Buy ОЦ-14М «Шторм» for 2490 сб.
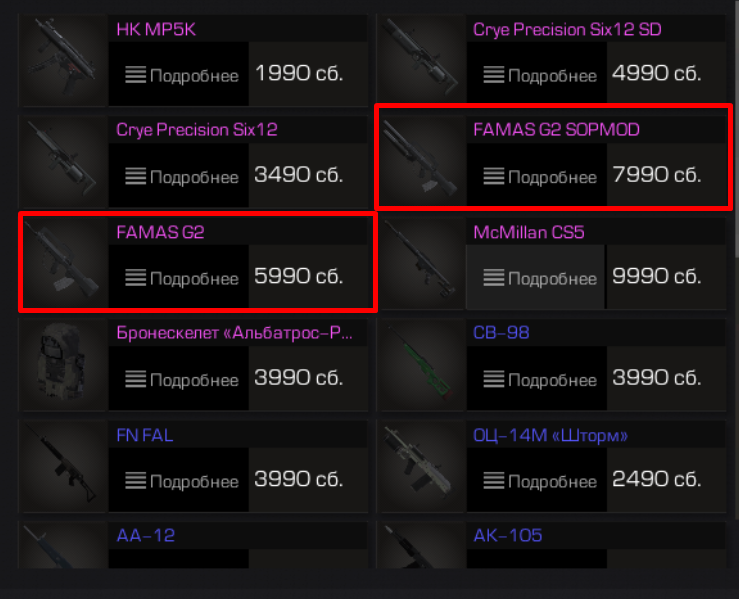 [x=657, y=479]
